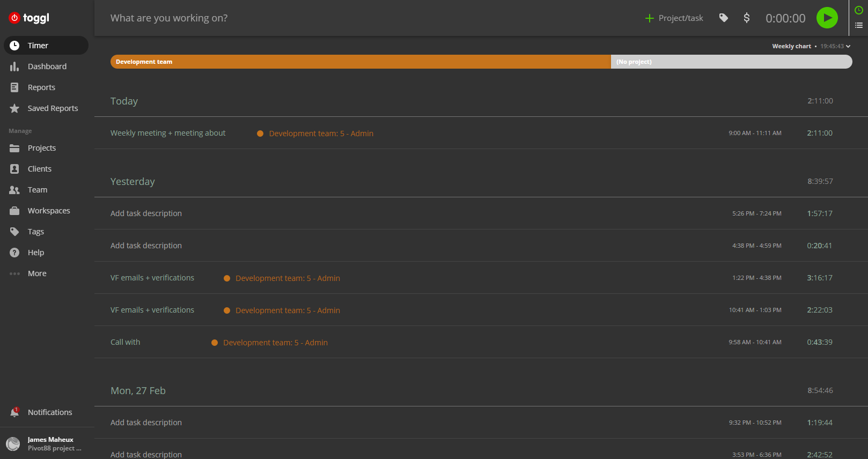Click the toggl logo
Screen dimensions: 868x459
click(29, 18)
